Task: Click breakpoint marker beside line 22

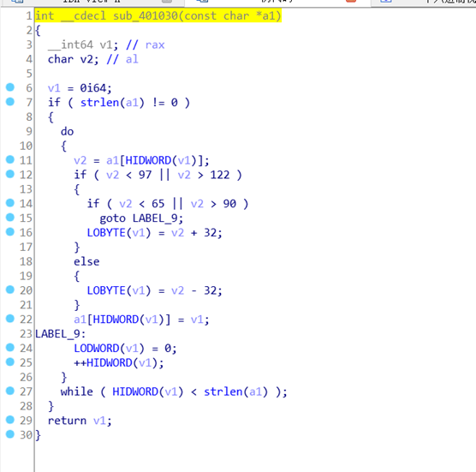Action: [x=10, y=319]
